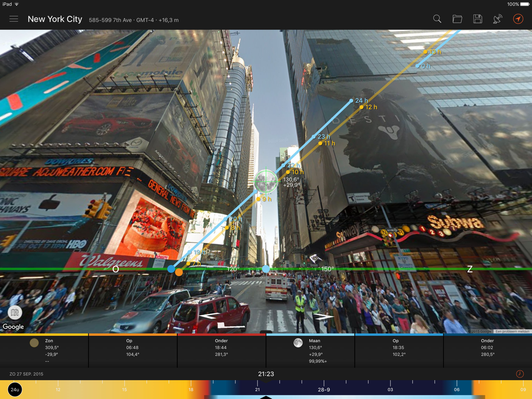Tap the blue moonrise dot on horizon
The height and width of the screenshot is (399, 532).
(x=172, y=269)
